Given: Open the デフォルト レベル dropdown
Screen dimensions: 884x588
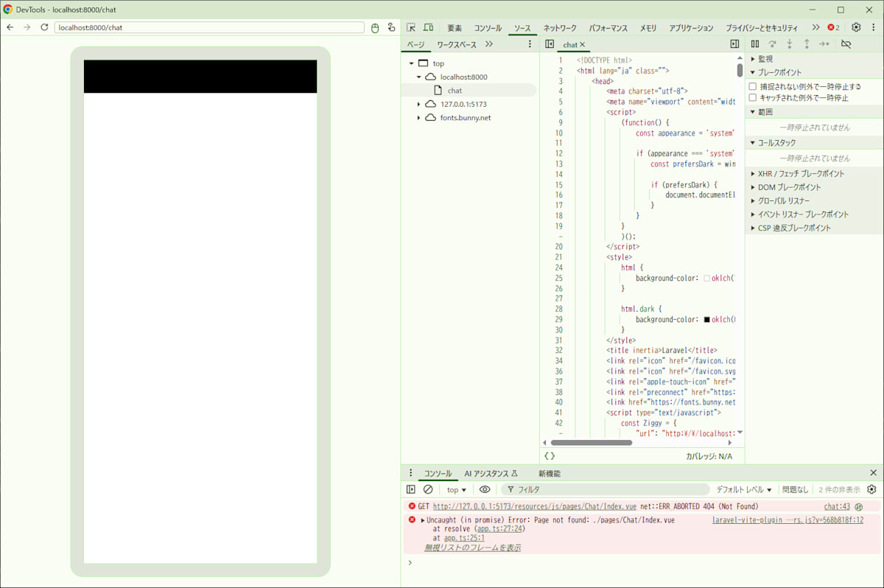Looking at the screenshot, I should 744,489.
